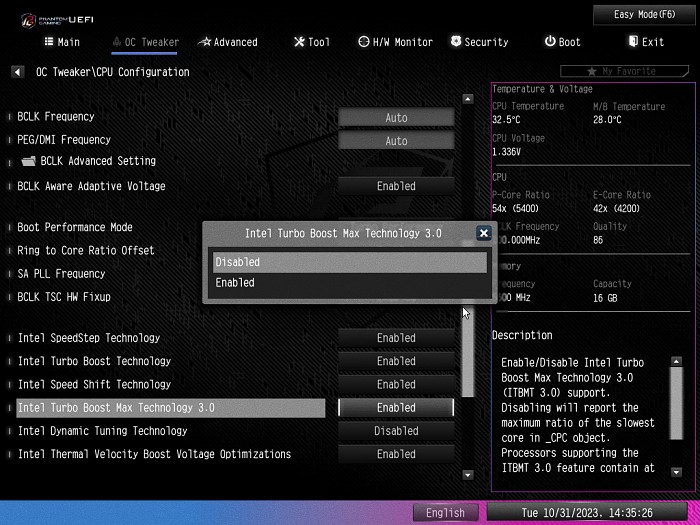
Task: Select Intel Turbo Boost Max Technology 3.0 row
Action: point(171,408)
